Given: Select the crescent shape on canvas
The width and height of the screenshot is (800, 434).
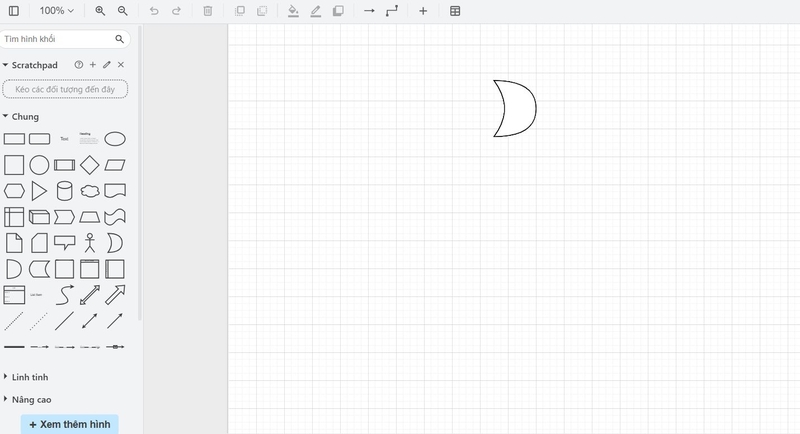Looking at the screenshot, I should point(515,108).
